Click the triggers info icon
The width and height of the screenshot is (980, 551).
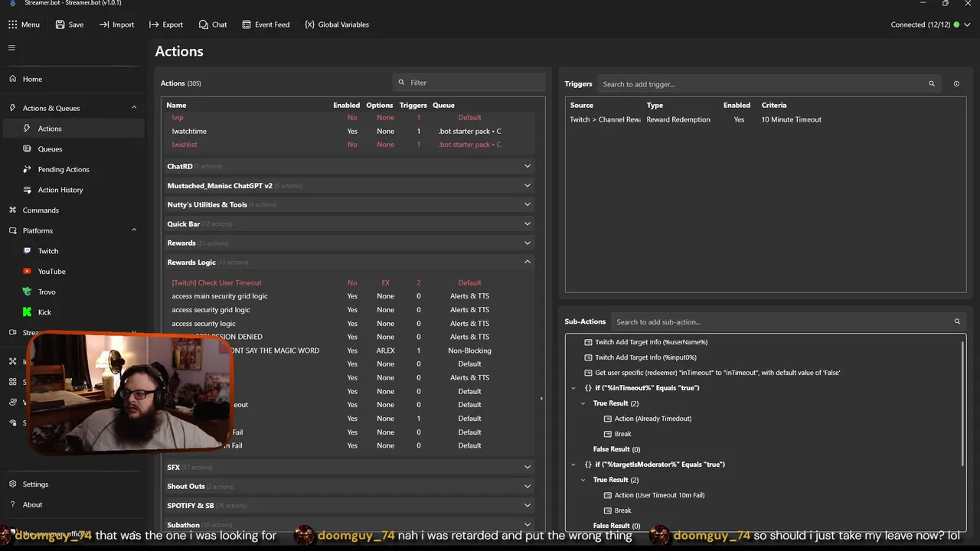click(x=956, y=84)
